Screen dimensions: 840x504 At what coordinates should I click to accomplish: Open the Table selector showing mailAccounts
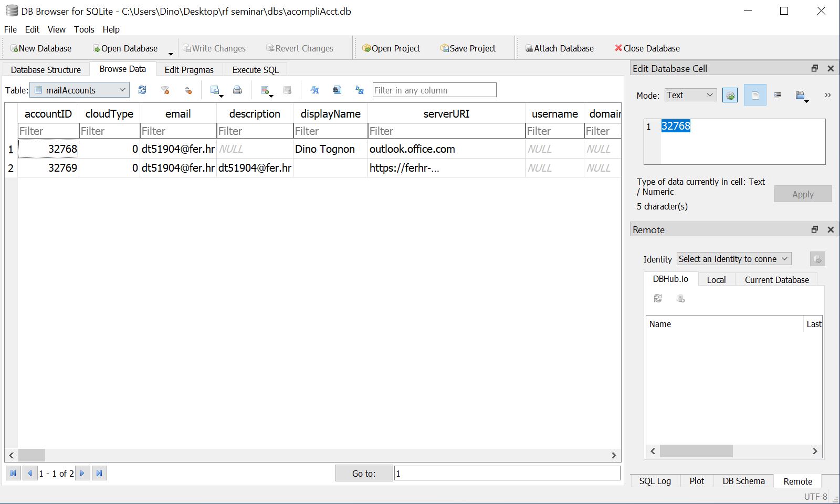coord(79,90)
